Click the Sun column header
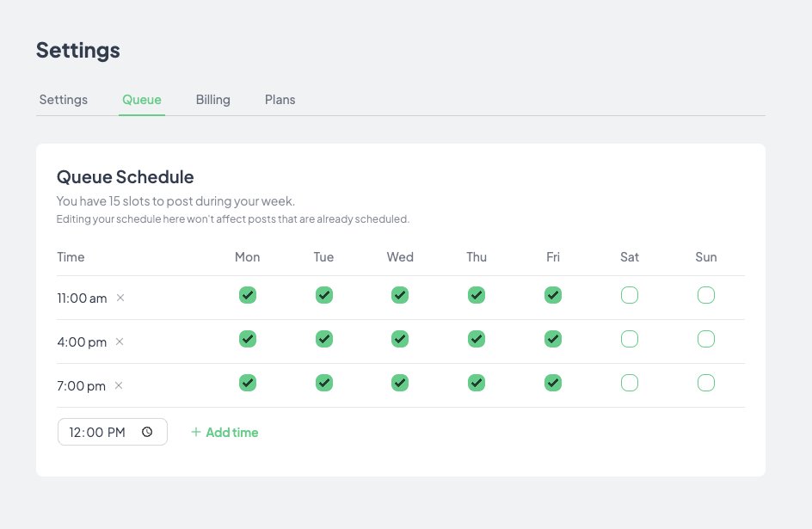Image resolution: width=812 pixels, height=529 pixels. [706, 256]
